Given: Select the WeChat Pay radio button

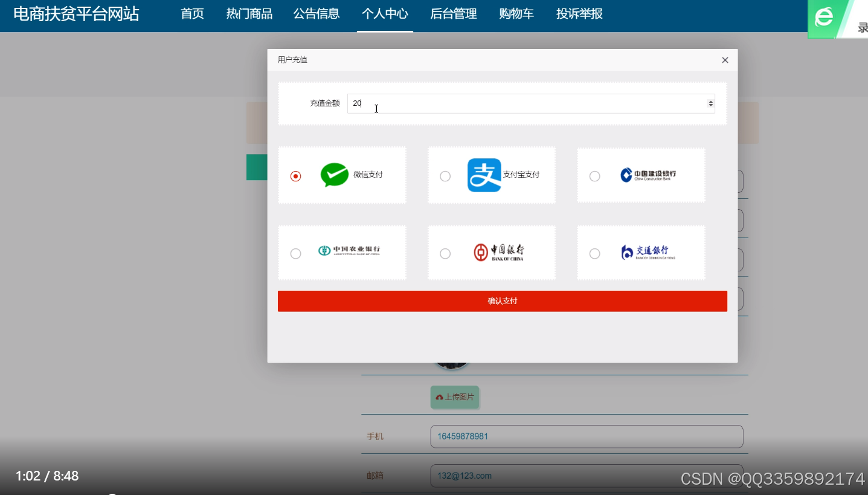Looking at the screenshot, I should click(295, 176).
